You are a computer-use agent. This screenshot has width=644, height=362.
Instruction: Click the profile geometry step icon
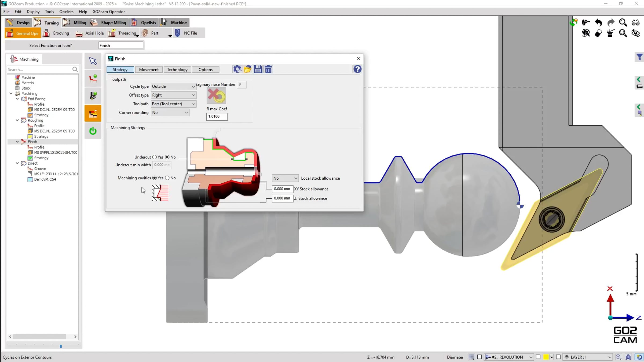[93, 78]
